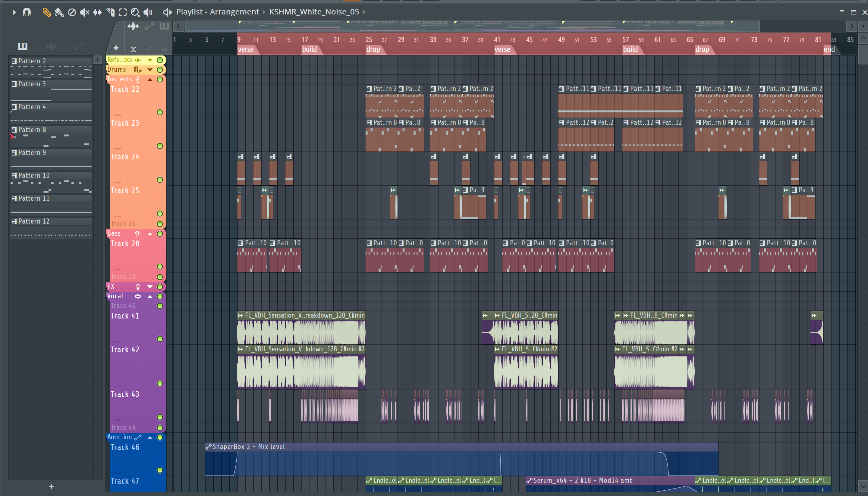Click the pattern picker scroll handle
The image size is (868, 496).
(x=98, y=60)
